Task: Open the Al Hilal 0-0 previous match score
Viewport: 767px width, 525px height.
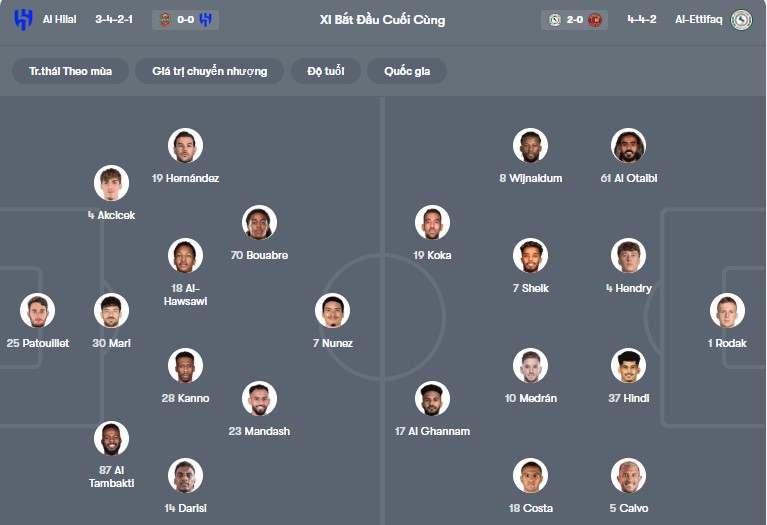Action: [186, 19]
